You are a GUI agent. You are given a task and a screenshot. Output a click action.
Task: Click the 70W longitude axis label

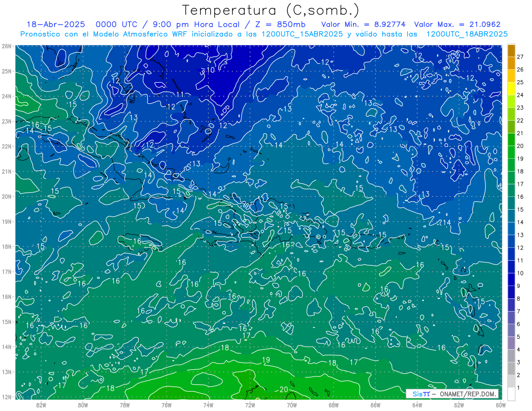(x=292, y=405)
